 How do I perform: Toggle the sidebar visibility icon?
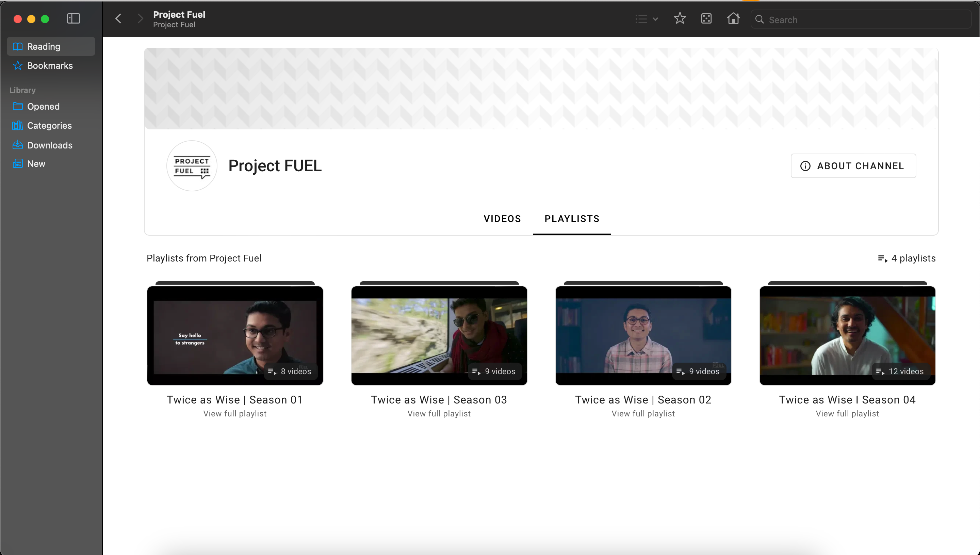coord(73,18)
